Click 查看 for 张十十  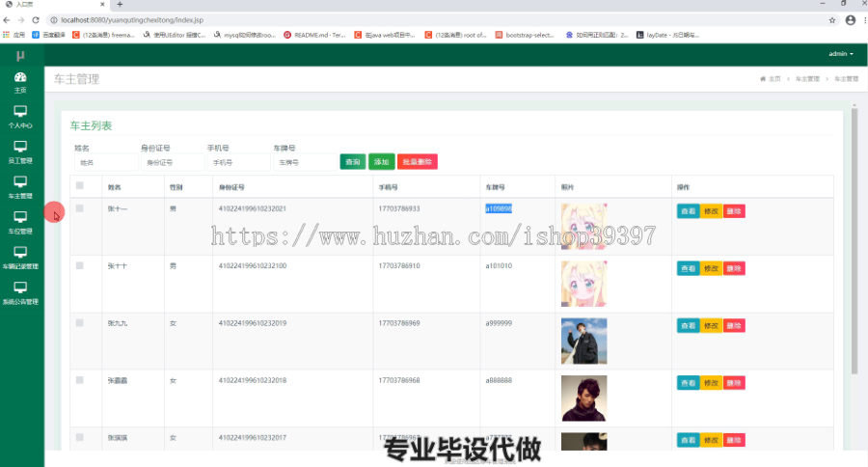click(x=688, y=268)
